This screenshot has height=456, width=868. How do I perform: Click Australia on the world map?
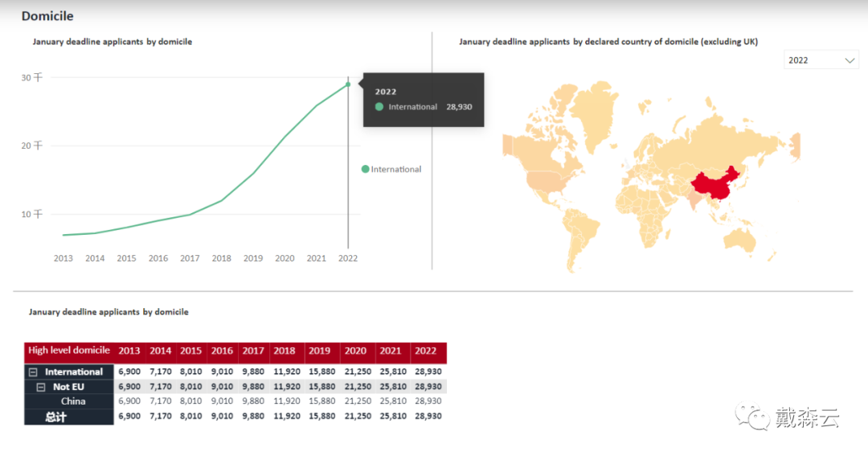tap(747, 239)
